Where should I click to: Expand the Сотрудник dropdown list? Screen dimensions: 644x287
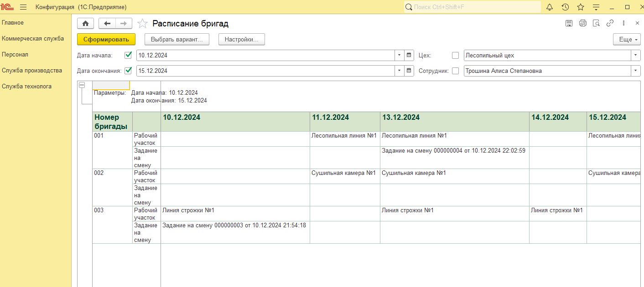coord(636,71)
